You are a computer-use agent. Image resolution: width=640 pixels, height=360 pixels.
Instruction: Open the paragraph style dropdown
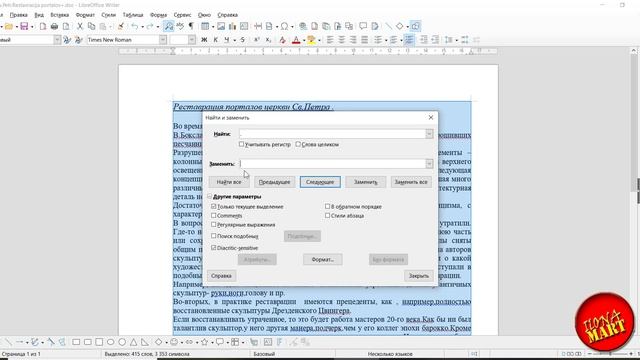57,40
